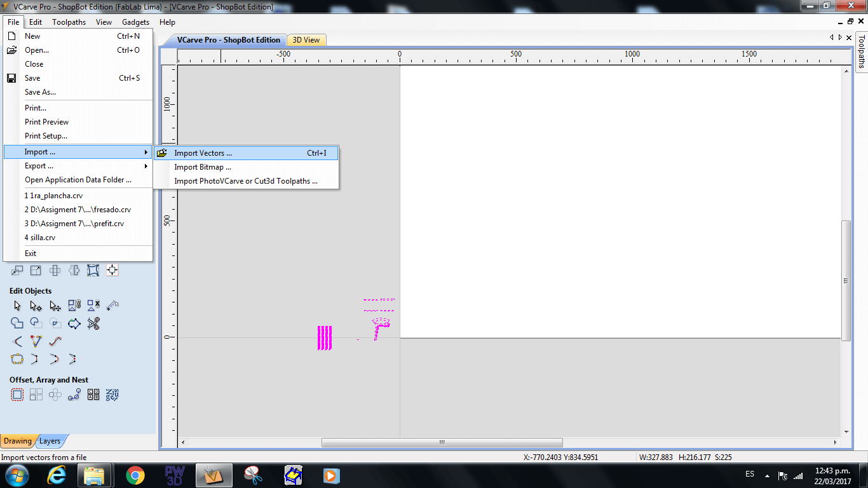This screenshot has height=488, width=868.
Task: Open Google Chrome from taskbar
Action: (135, 475)
